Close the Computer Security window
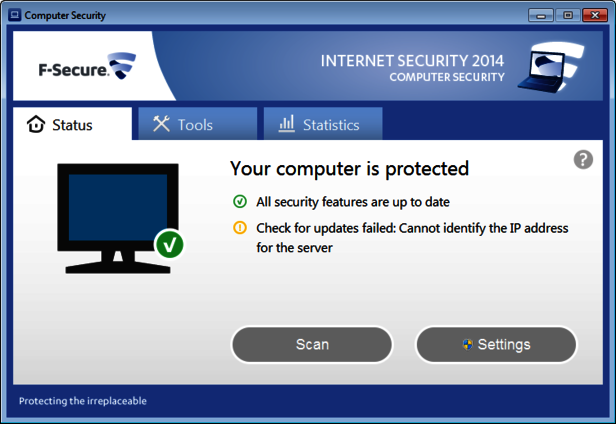 [x=593, y=15]
